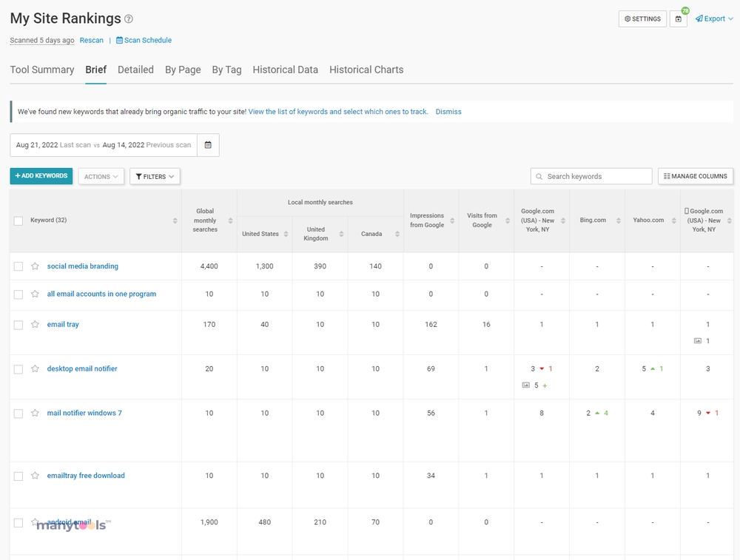Check the 'emailtray free download' row checkbox

18,476
